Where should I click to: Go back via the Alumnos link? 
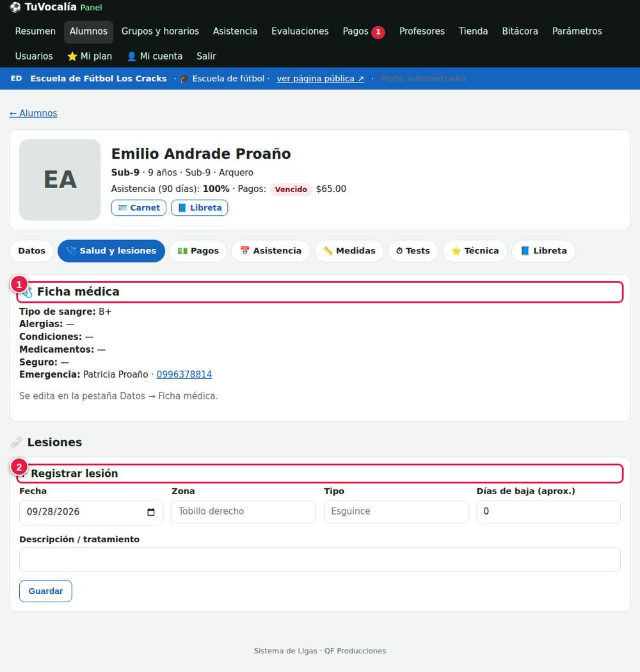[33, 113]
